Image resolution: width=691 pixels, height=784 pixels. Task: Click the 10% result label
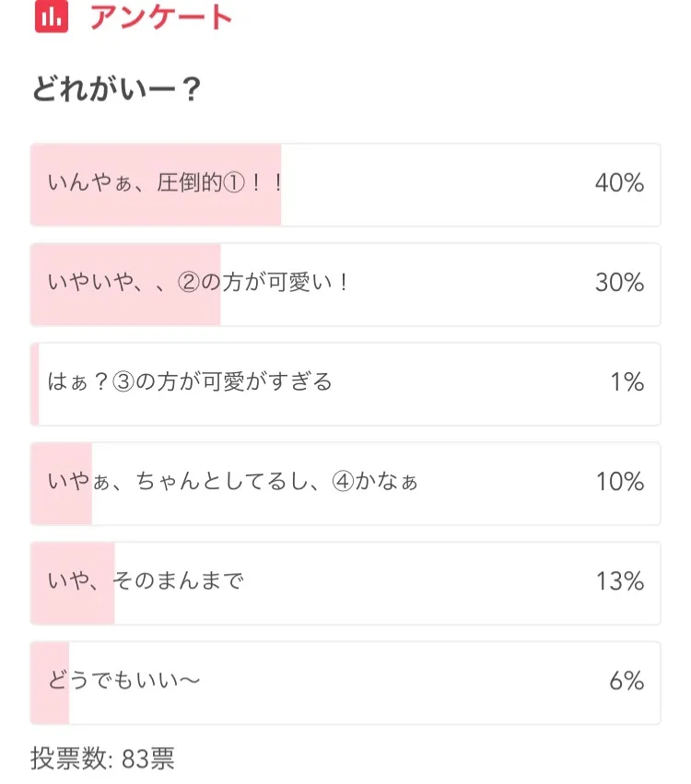click(x=619, y=481)
